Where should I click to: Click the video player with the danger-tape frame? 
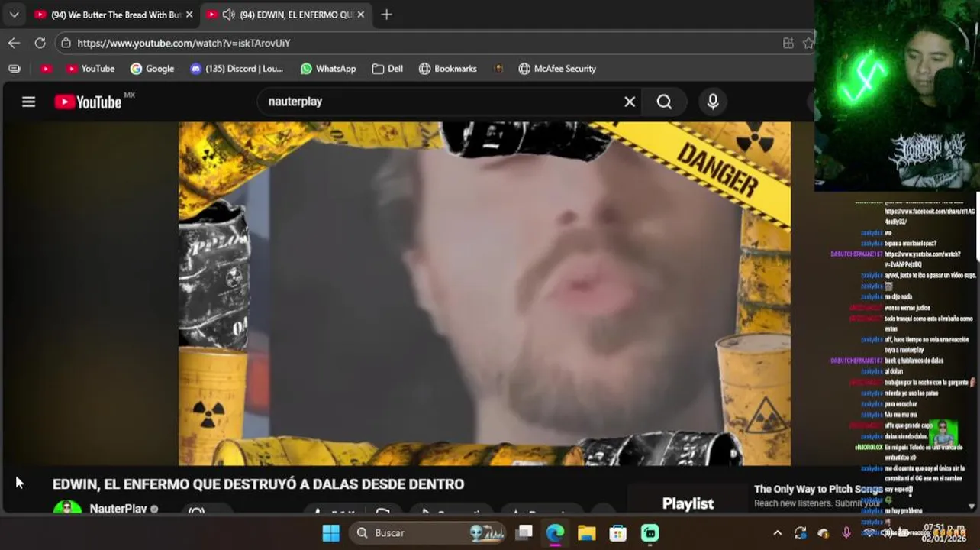tap(485, 293)
